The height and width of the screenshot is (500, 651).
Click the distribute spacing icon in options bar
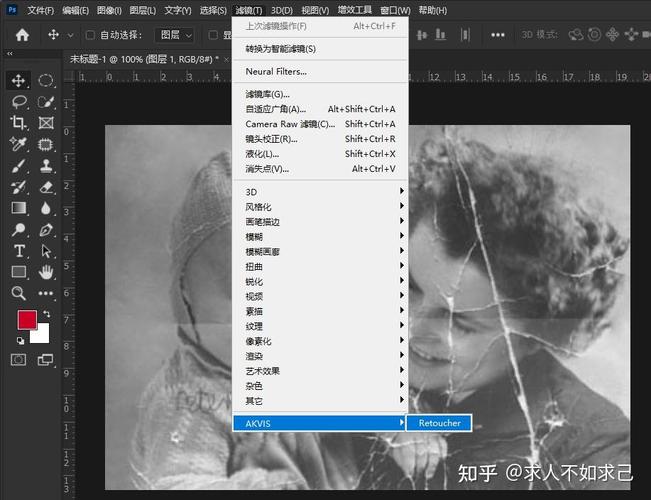click(x=465, y=35)
